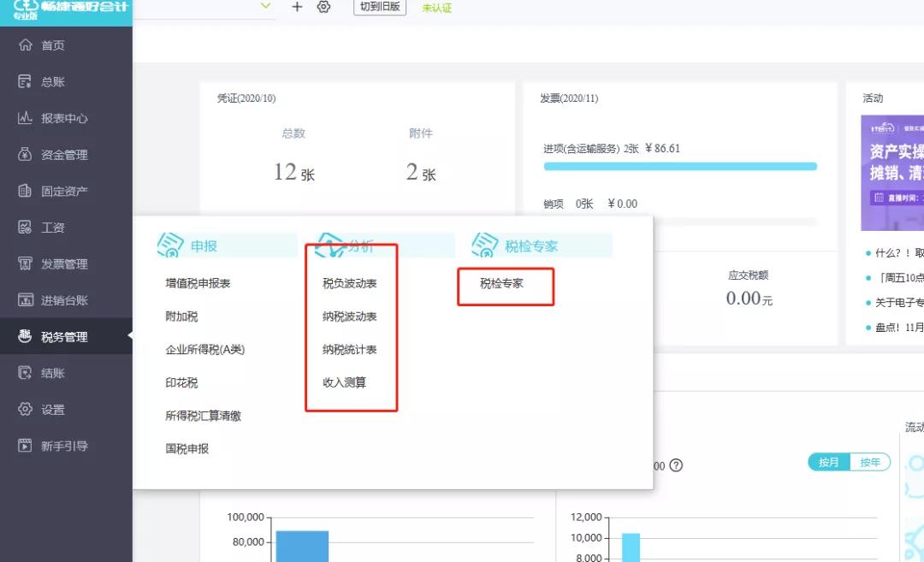The height and width of the screenshot is (562, 924).
Task: Click the 未认证 status link
Action: (x=436, y=8)
